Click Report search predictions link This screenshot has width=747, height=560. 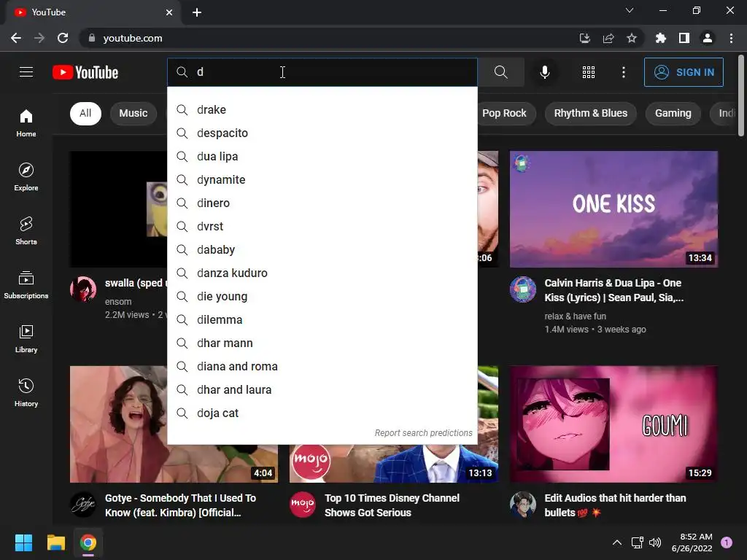click(x=423, y=433)
